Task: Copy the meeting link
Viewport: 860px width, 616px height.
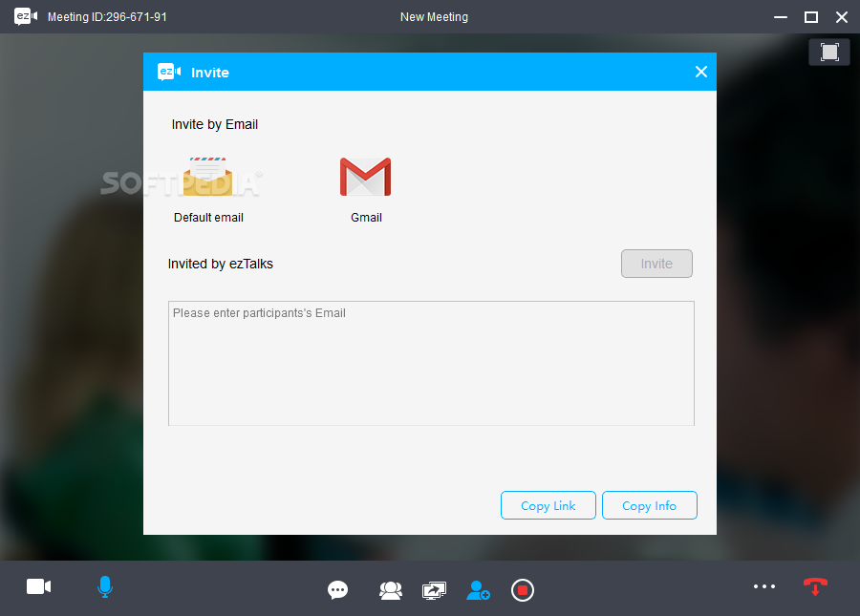Action: coord(548,505)
